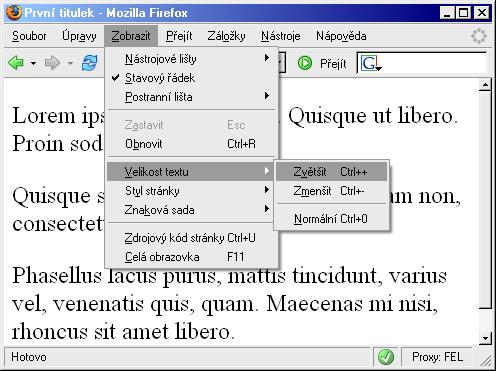Expand the Postranní lišta submenu
The image size is (496, 371).
pyautogui.click(x=191, y=97)
